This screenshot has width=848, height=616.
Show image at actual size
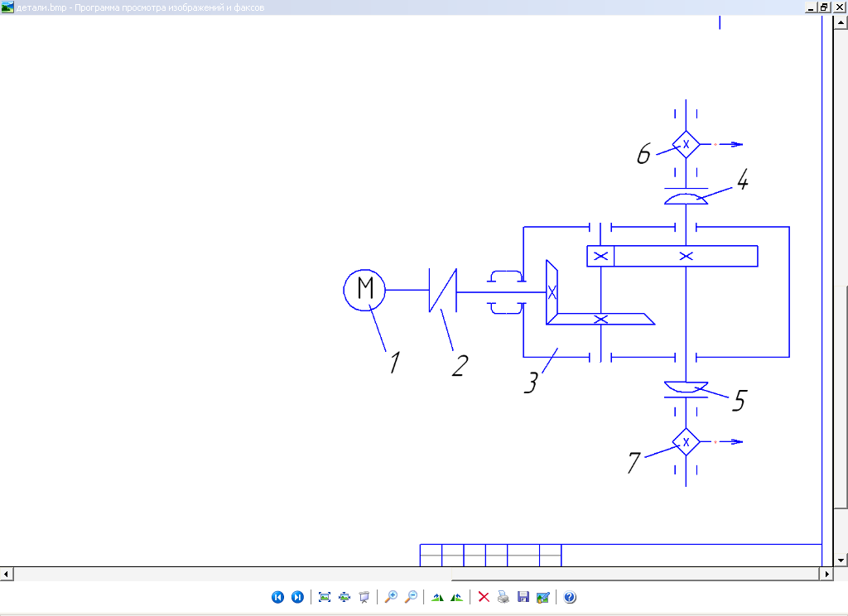pos(344,597)
